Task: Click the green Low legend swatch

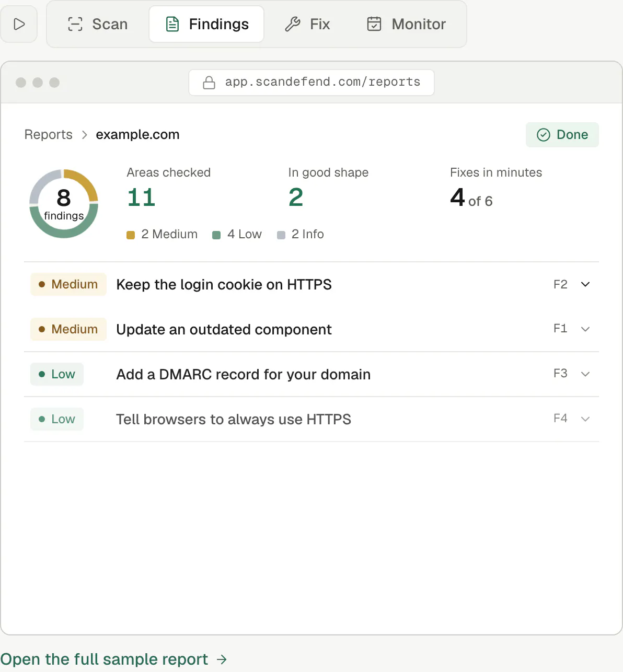Action: 216,235
